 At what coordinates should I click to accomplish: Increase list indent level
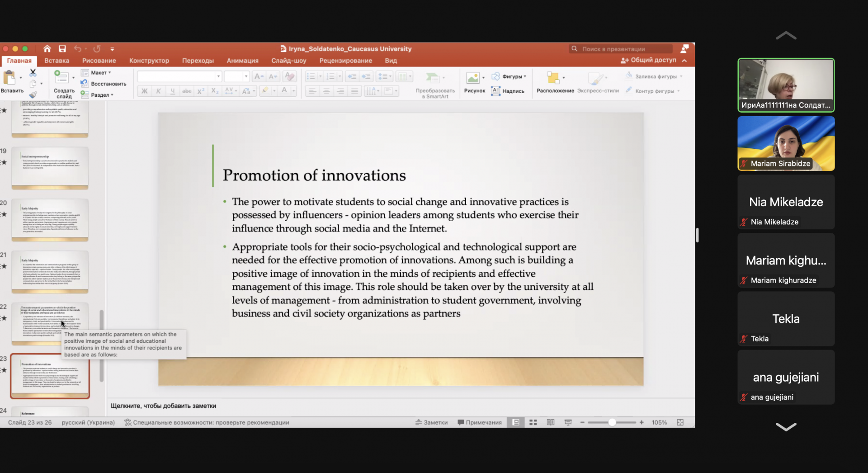(366, 76)
